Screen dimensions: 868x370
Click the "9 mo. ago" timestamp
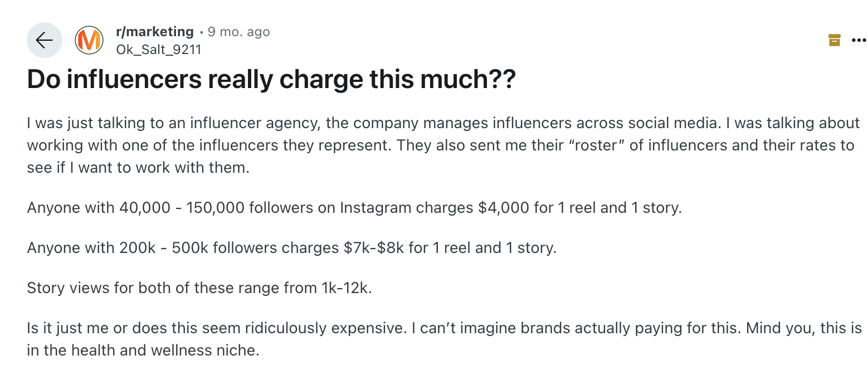point(238,32)
